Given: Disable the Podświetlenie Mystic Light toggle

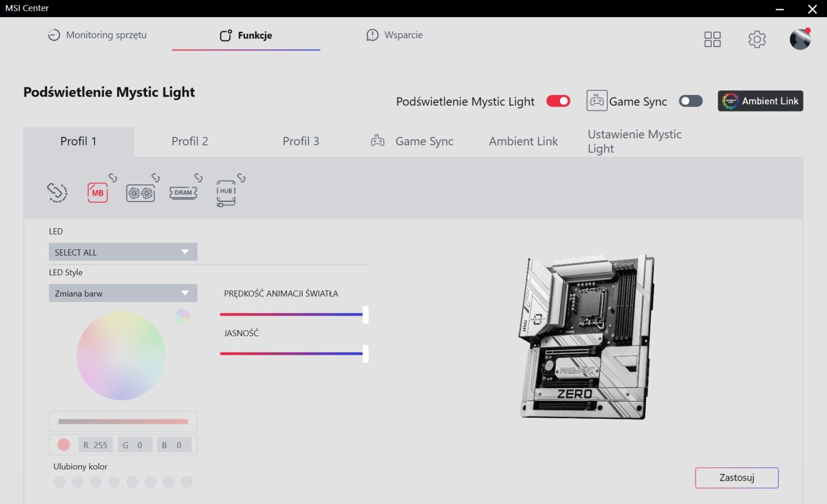Looking at the screenshot, I should [x=558, y=101].
